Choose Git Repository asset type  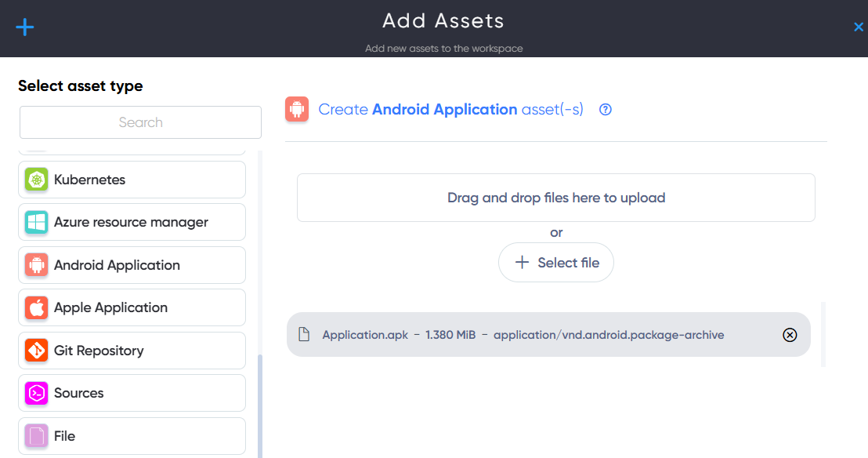click(x=132, y=351)
